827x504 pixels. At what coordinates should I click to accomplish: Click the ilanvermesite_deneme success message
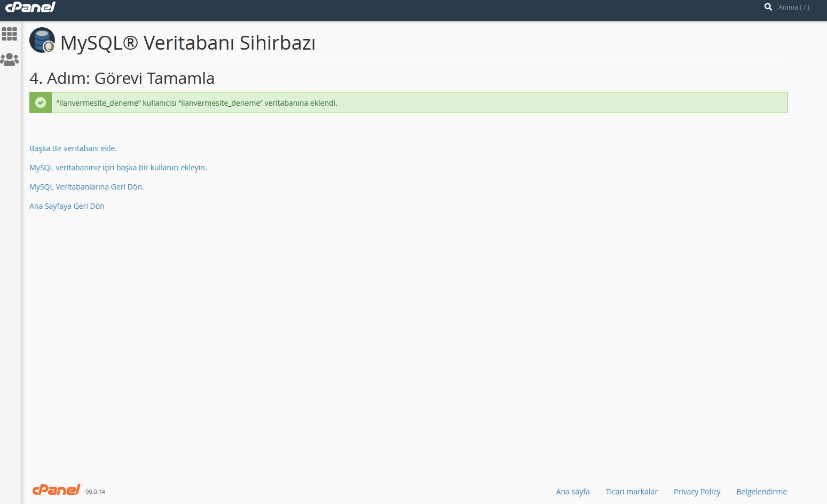coord(196,103)
